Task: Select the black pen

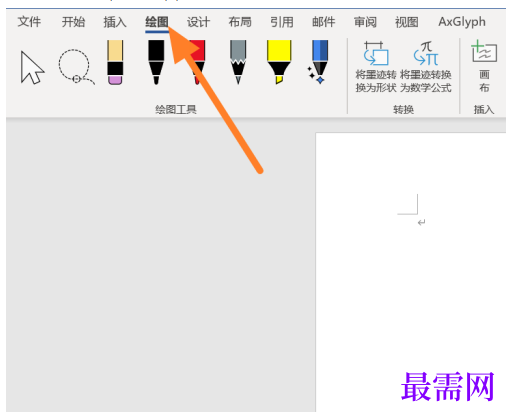Action: [x=156, y=62]
